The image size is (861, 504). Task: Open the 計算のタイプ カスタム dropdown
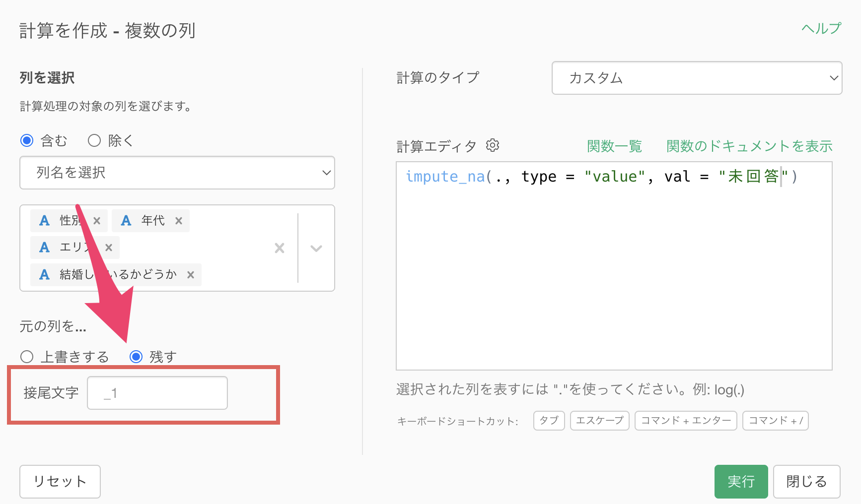point(697,78)
